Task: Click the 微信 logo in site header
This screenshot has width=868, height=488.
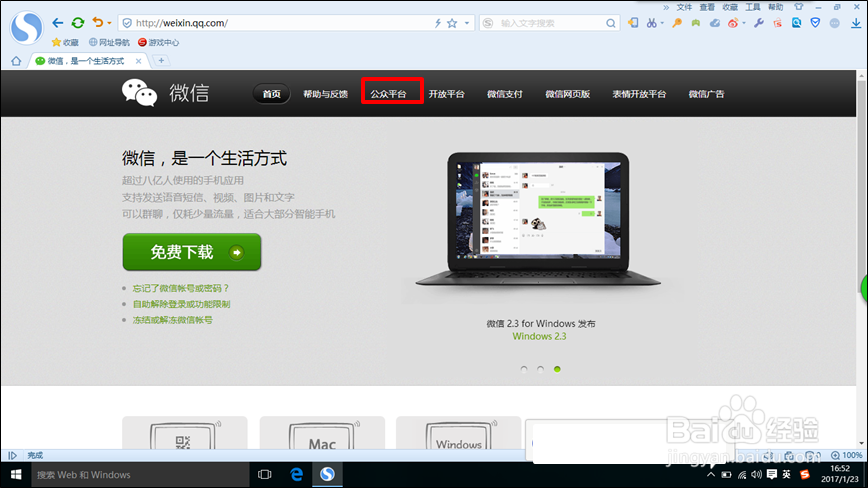Action: (x=166, y=92)
